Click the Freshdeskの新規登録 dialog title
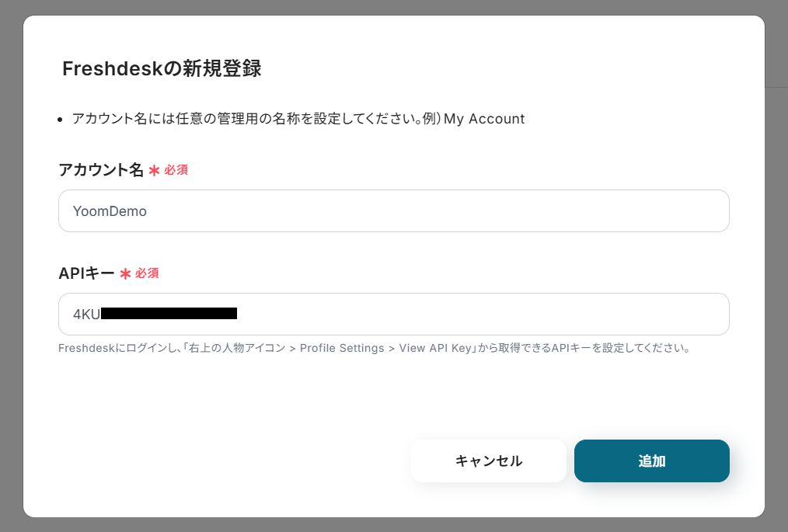Screen dimensions: 788x532 tap(162, 68)
